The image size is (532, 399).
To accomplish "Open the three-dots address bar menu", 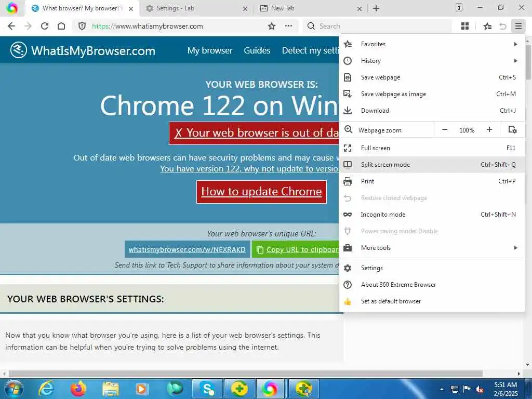I will click(288, 26).
